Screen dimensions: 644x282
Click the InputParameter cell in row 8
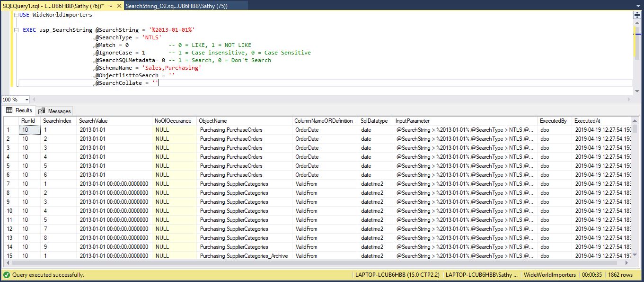(465, 193)
